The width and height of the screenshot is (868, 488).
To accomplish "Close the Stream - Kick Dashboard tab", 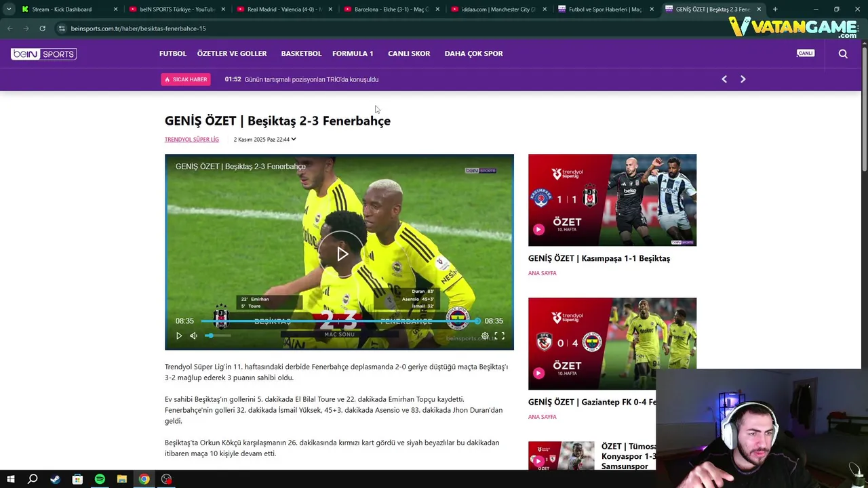I will coord(115,9).
